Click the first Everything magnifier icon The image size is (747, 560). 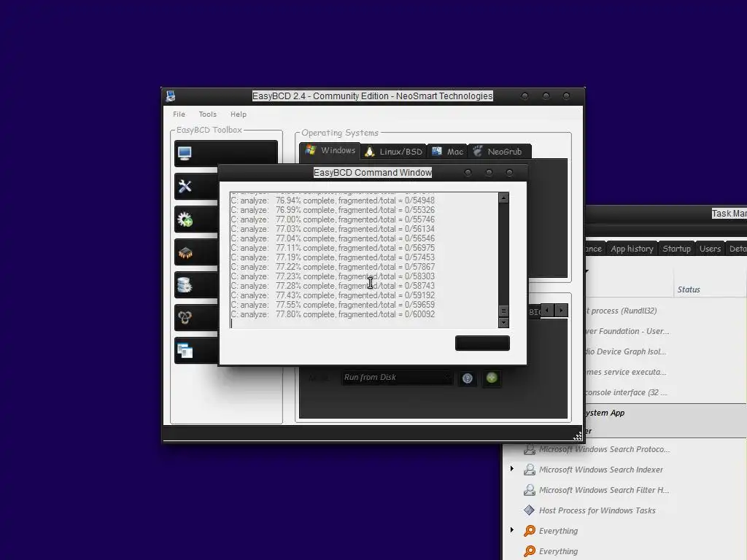pos(530,531)
